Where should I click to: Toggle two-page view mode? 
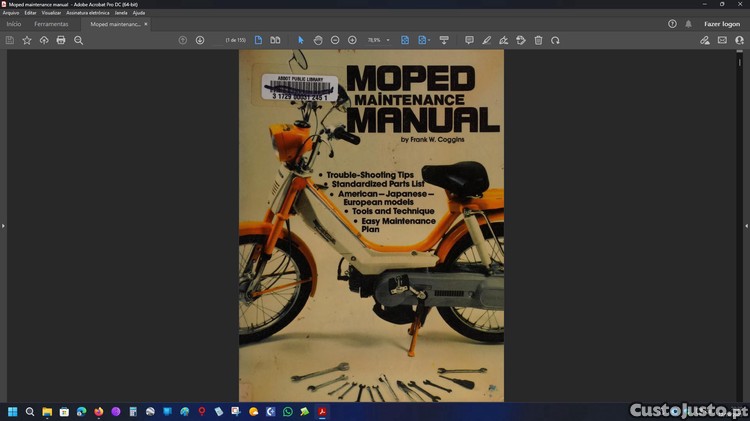click(x=275, y=40)
